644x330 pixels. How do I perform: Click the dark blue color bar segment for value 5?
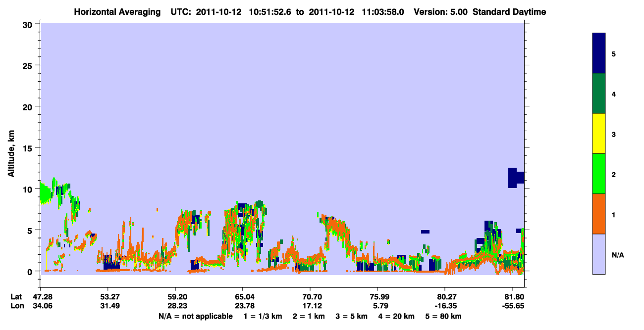(x=599, y=53)
